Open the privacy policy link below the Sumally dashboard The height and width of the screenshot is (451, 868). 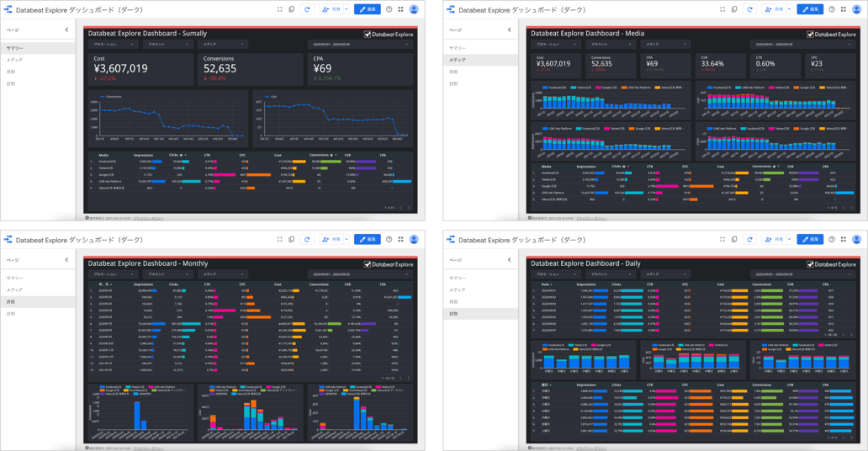point(149,218)
